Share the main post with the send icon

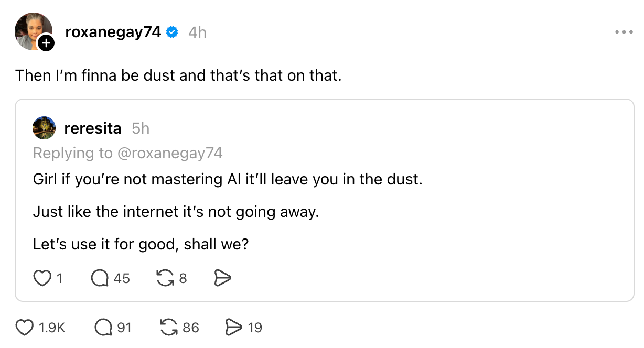(233, 328)
